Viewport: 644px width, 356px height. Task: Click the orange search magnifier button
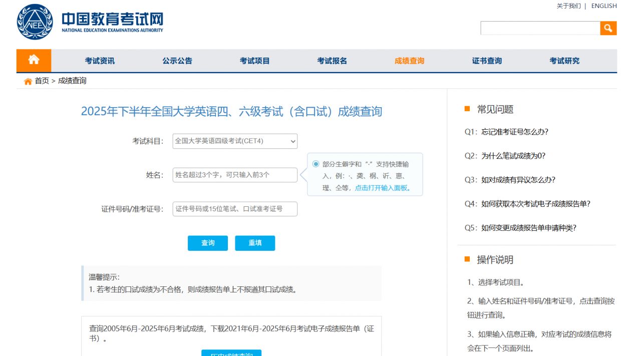(x=608, y=28)
